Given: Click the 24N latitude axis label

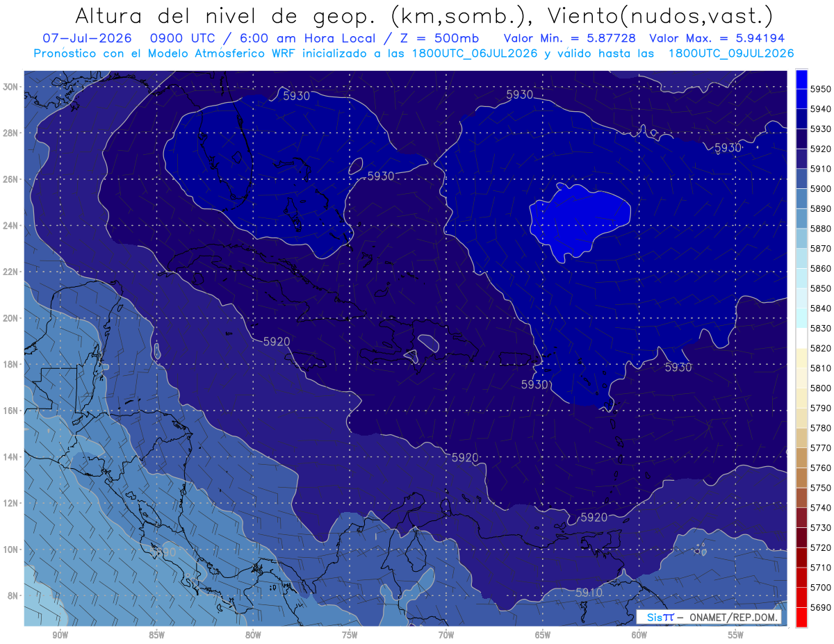Looking at the screenshot, I should (x=11, y=226).
